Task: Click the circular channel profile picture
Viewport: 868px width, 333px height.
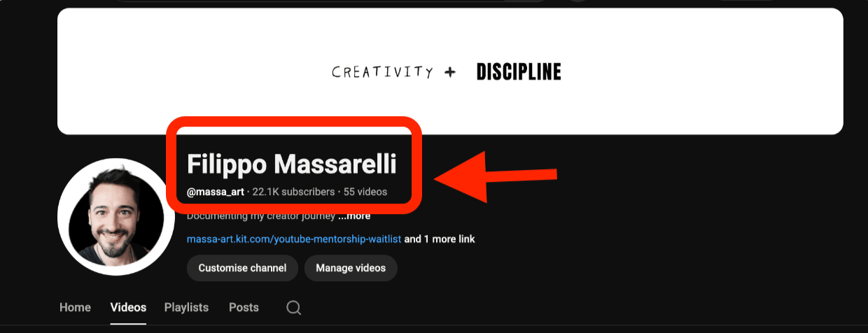Action: 115,216
